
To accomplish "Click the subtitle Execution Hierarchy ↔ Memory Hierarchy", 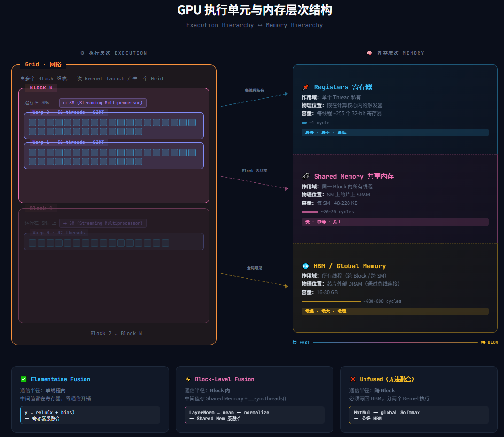I will pyautogui.click(x=255, y=25).
